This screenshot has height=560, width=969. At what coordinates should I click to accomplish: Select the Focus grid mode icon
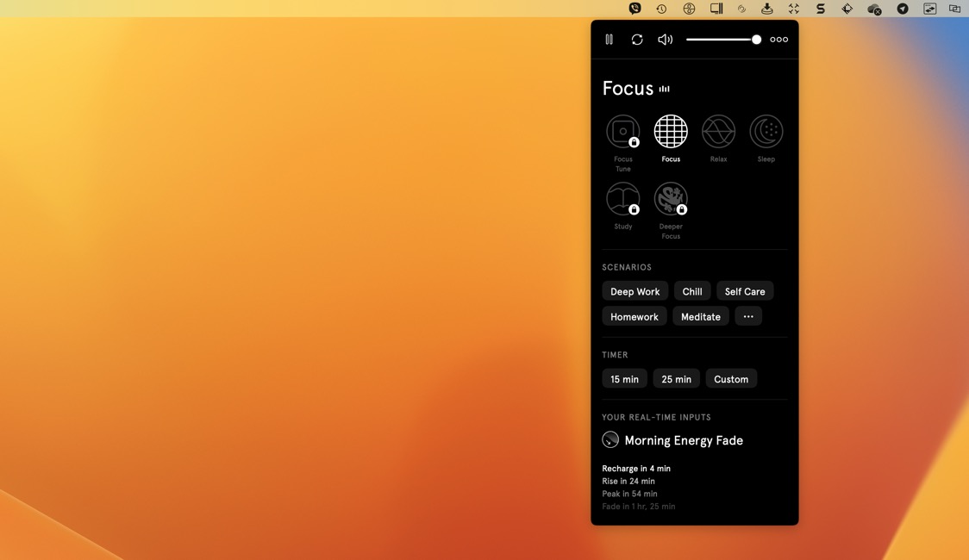pos(671,132)
